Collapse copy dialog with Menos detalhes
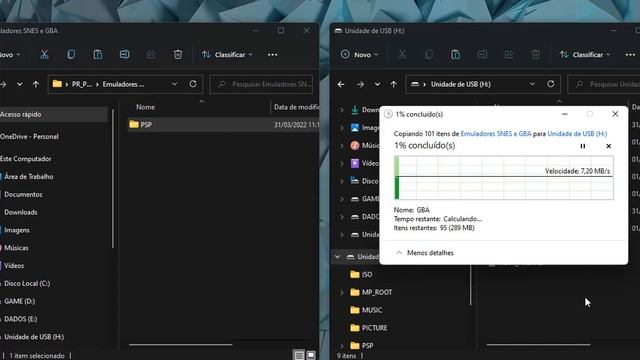The height and width of the screenshot is (360, 640). tap(425, 253)
